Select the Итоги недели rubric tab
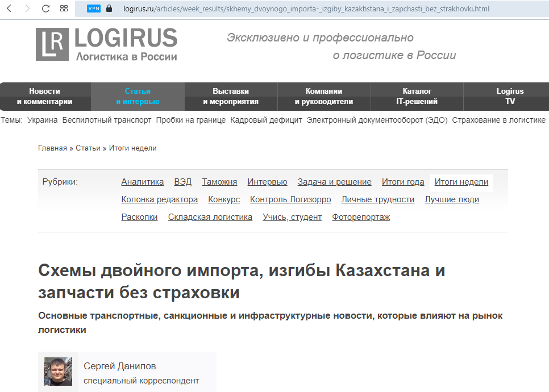Image resolution: width=549 pixels, height=392 pixels. [461, 182]
